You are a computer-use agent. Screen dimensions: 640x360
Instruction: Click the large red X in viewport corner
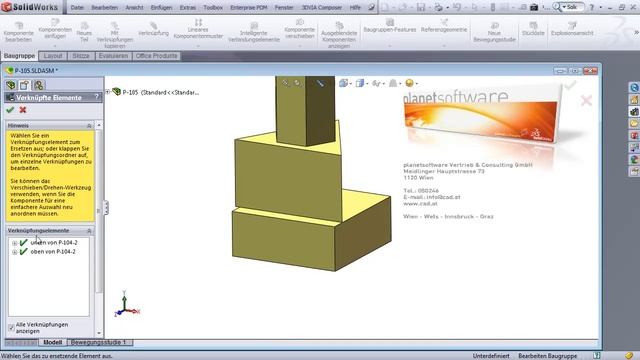[x=586, y=100]
